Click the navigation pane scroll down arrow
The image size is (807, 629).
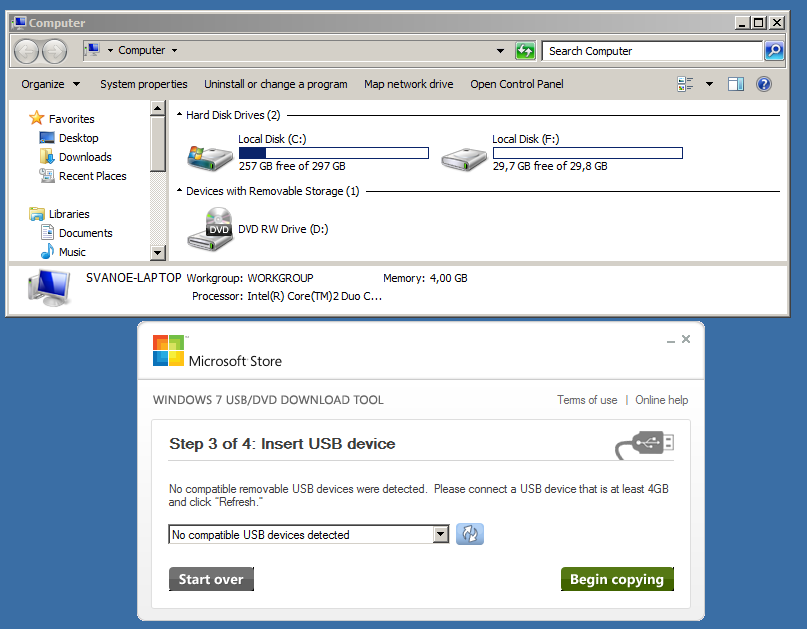(157, 252)
